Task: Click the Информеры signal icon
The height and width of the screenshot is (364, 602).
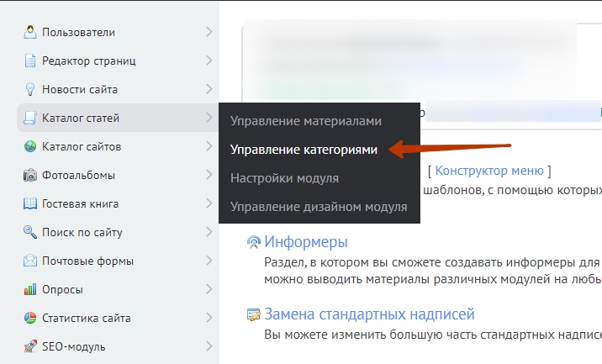Action: [x=252, y=243]
